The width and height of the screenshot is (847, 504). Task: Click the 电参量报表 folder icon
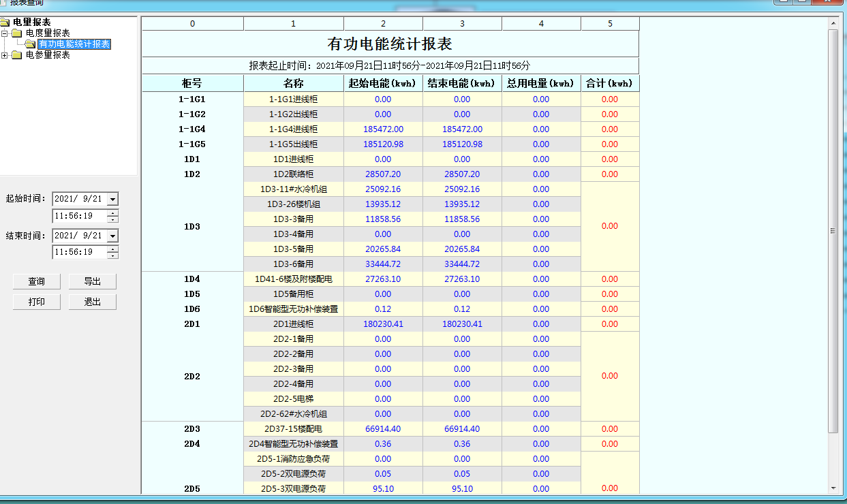pyautogui.click(x=17, y=55)
